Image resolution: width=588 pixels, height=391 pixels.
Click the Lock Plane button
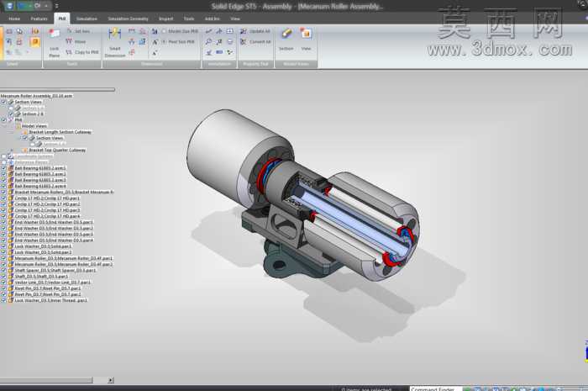55,42
